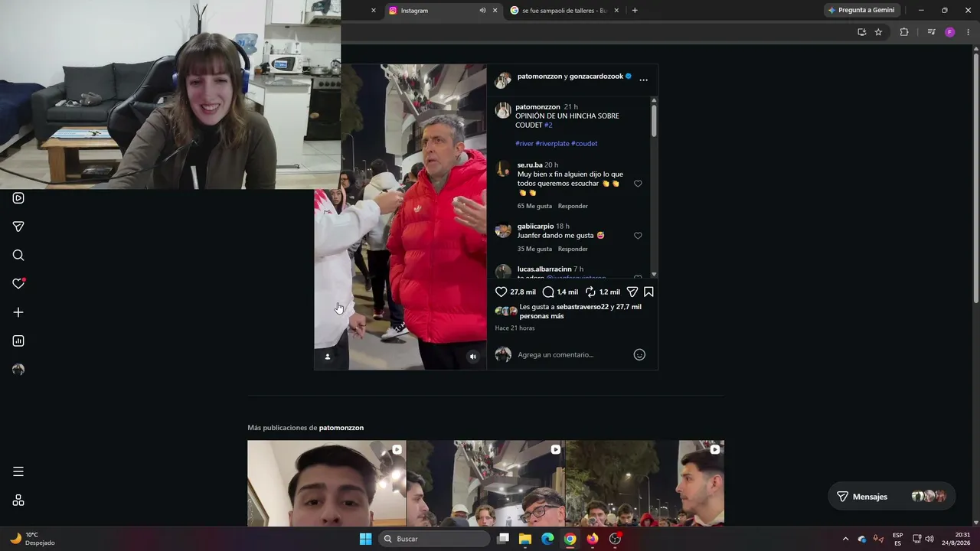Click the #river hashtag

coord(524,144)
